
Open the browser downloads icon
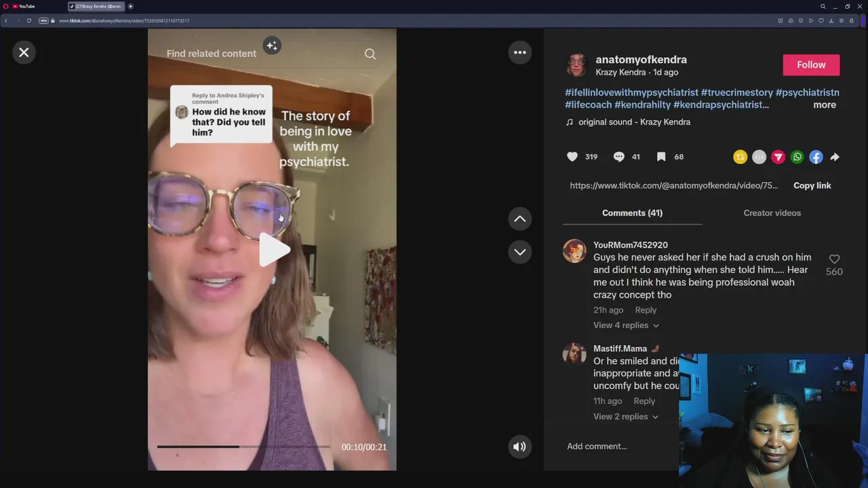click(x=831, y=20)
